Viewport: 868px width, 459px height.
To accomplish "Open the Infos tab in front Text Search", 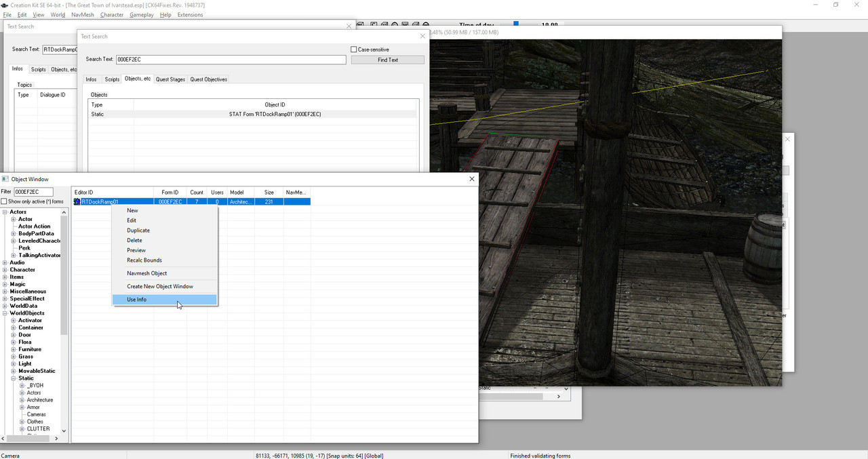I will tap(91, 79).
